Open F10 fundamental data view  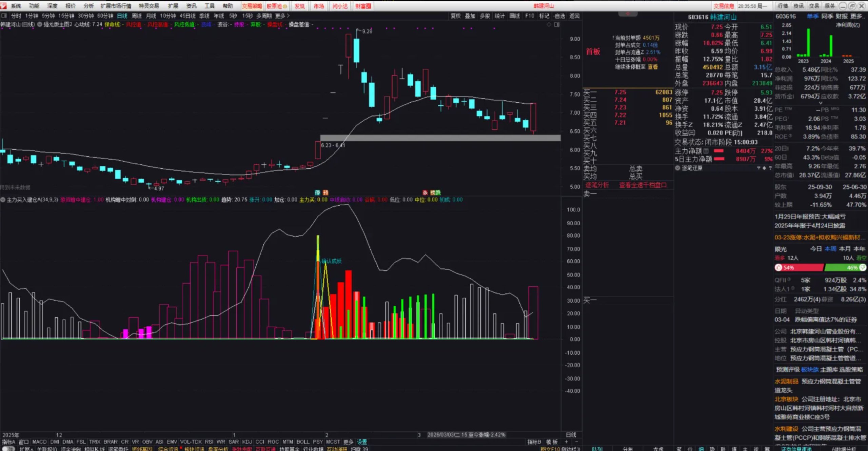(x=530, y=16)
